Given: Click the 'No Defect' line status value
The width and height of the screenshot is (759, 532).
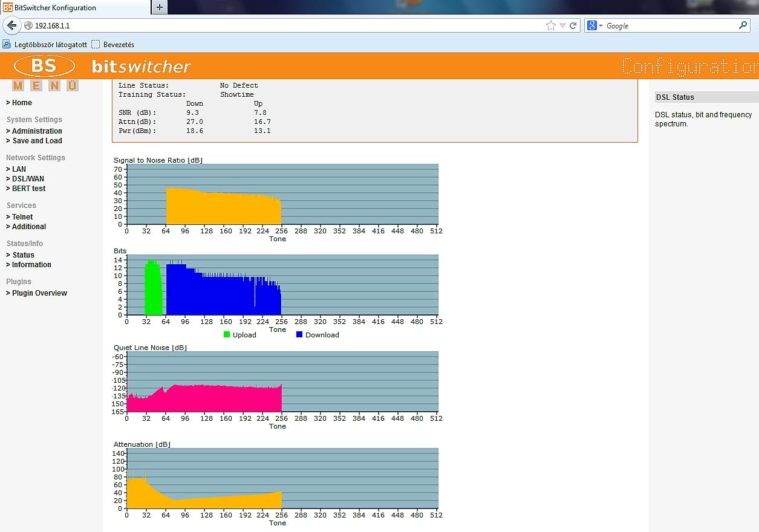Looking at the screenshot, I should coord(239,85).
